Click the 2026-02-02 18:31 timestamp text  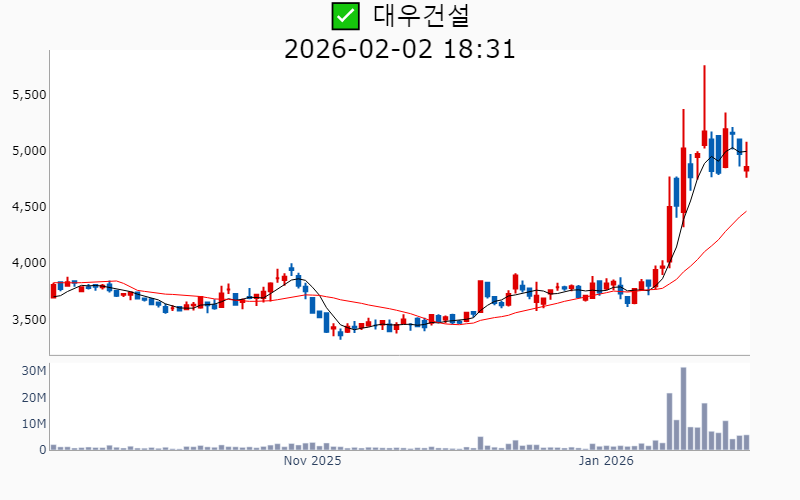click(x=399, y=48)
